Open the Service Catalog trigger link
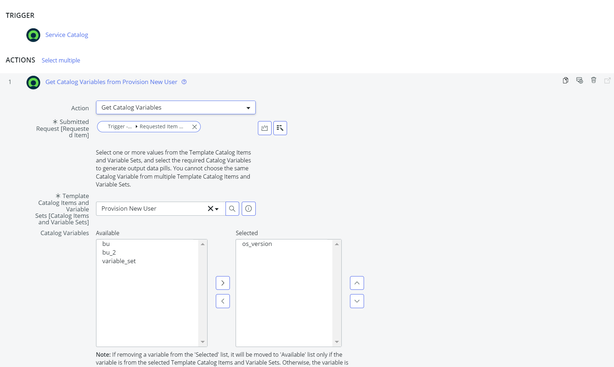This screenshot has width=614, height=367. pyautogui.click(x=67, y=35)
